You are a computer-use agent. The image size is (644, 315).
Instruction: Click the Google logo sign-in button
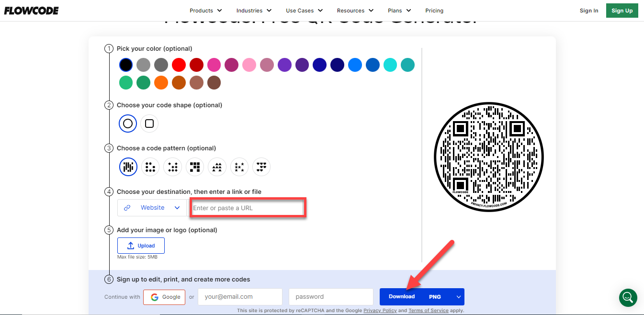pos(164,297)
